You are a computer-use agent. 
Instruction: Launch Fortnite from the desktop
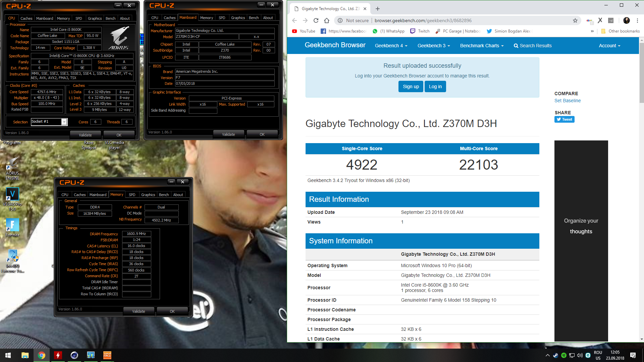(12, 228)
